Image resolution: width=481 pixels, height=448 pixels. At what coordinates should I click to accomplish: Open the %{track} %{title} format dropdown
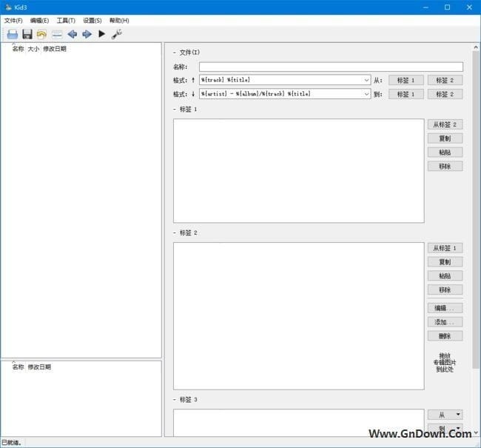(x=366, y=80)
